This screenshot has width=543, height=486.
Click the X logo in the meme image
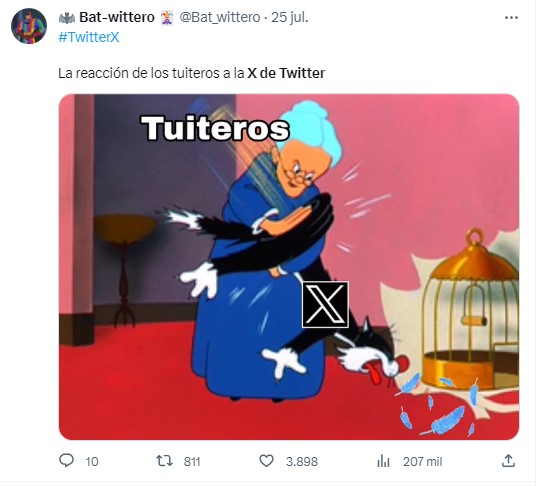(325, 304)
